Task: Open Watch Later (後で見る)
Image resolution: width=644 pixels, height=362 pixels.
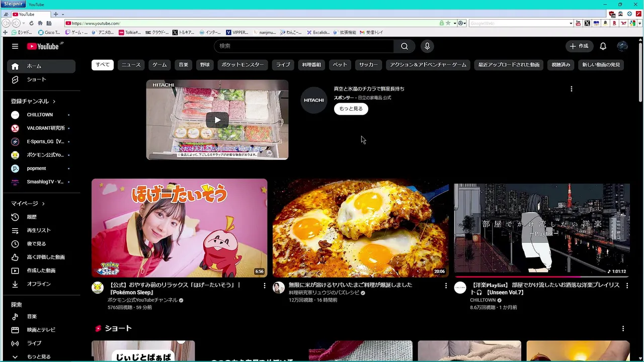Action: pyautogui.click(x=41, y=244)
